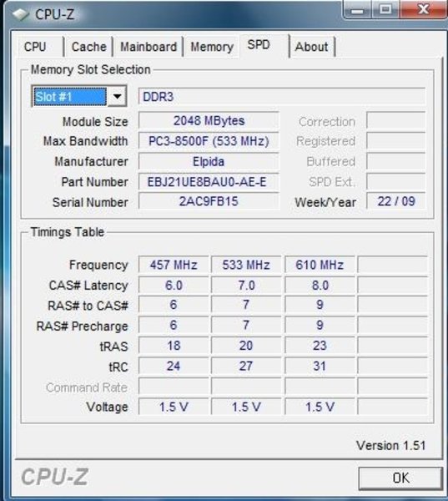
Task: Click the Max Bandwidth PC3-8500F field
Action: (x=209, y=141)
